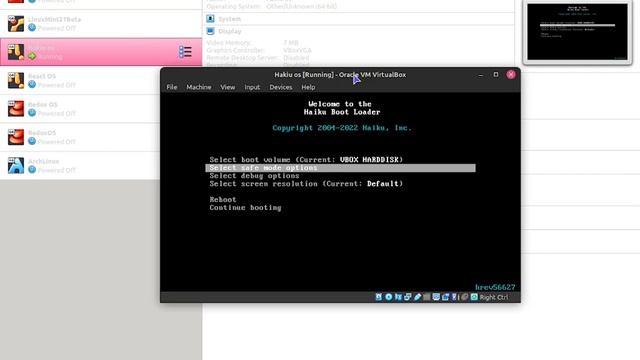
Task: Click the display indicator in VM status bar
Action: tap(436, 297)
